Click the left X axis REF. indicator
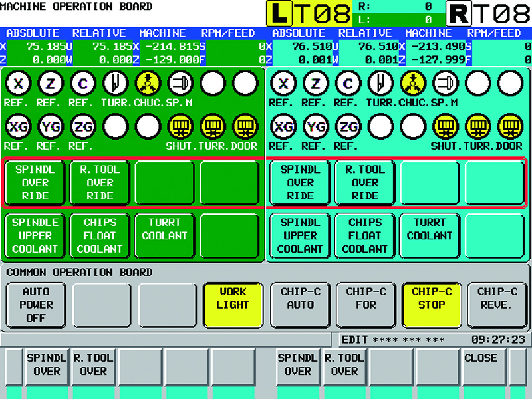The height and width of the screenshot is (399, 532). 17,83
